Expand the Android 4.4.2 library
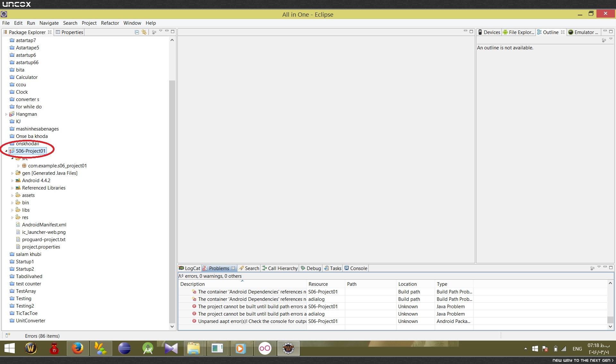Viewport: 616px width, 364px height. (12, 181)
